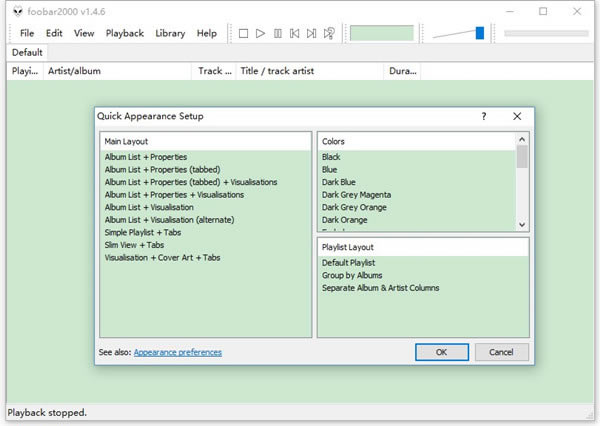
Task: Click the dialog's question mark help icon
Action: click(x=484, y=116)
